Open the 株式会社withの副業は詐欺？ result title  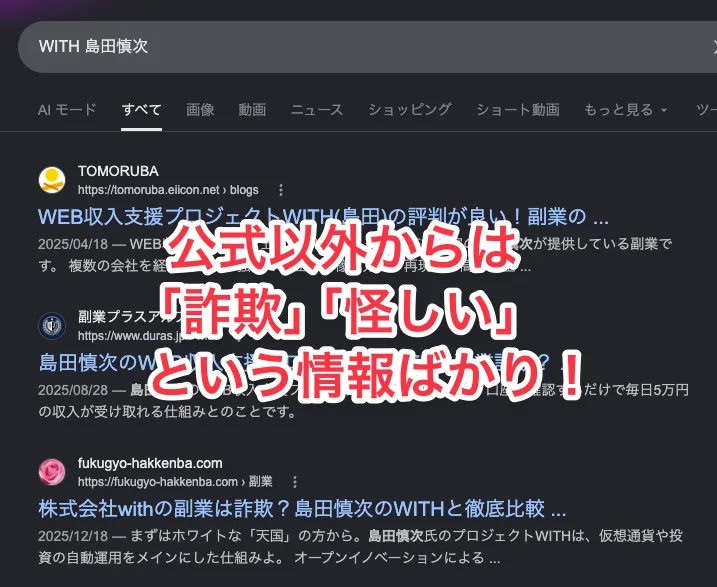click(x=302, y=509)
